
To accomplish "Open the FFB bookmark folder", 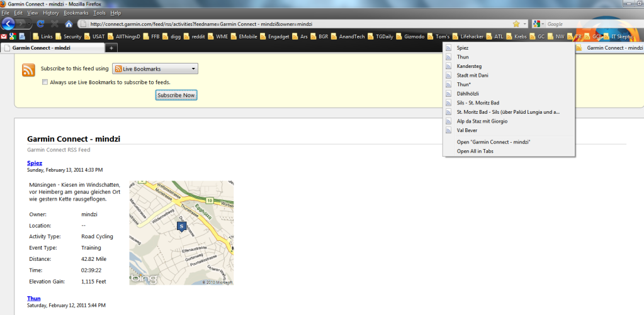I will [x=151, y=36].
